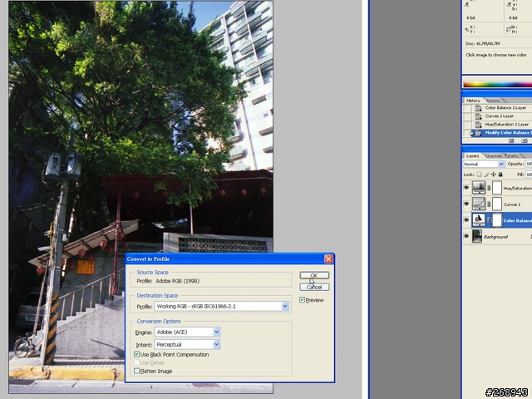Select the Curves 1 adjustment layer thumbnail

479,204
